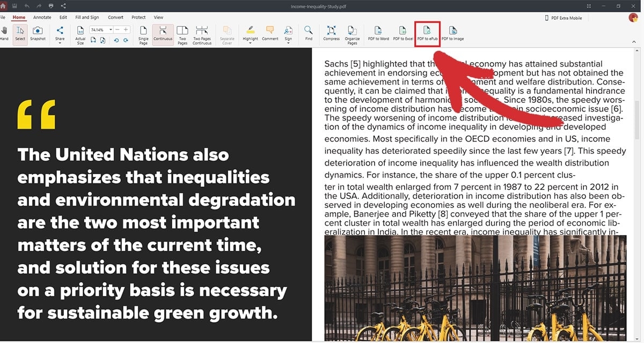The width and height of the screenshot is (644, 343).
Task: Add a Comment to the PDF
Action: pos(270,33)
